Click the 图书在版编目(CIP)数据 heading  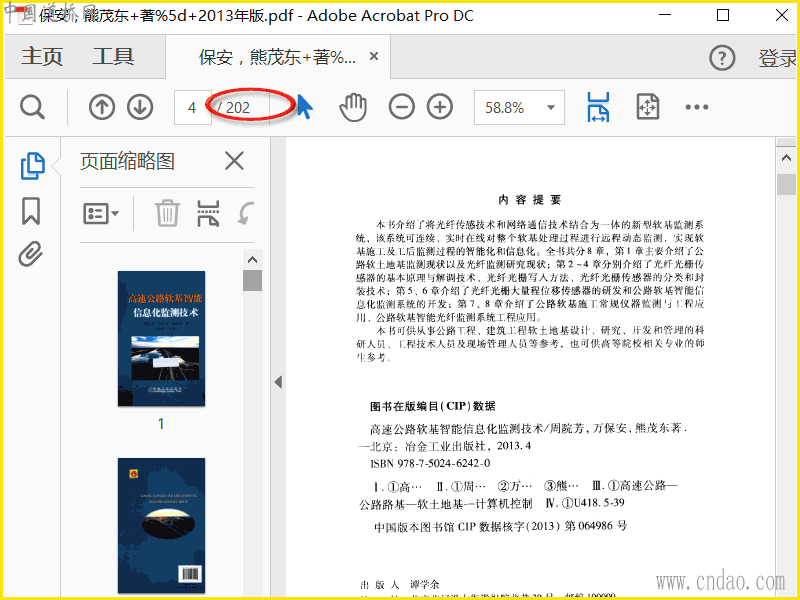(433, 406)
